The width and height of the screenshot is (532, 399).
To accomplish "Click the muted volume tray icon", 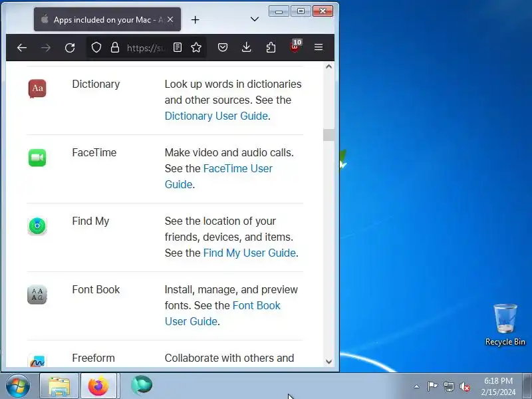I will click(x=465, y=386).
